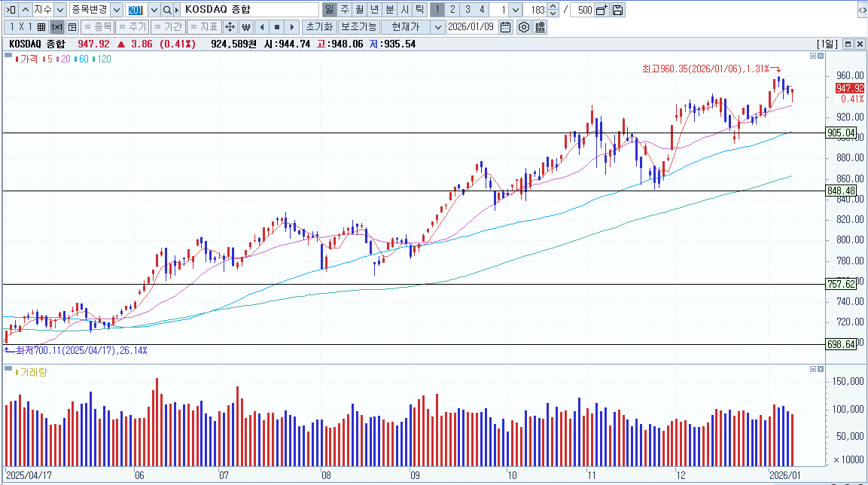Screen dimensions: 868x485
Task: Open the interval value dropdown showing 1
Action: pyautogui.click(x=516, y=9)
